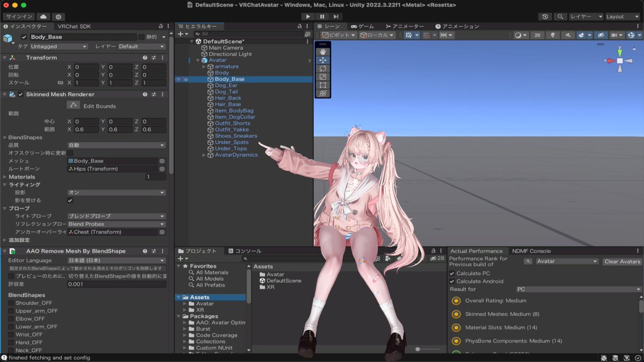Screen dimensions: 644x362
Task: Pick object for Root bone Hips field
Action: point(162,169)
